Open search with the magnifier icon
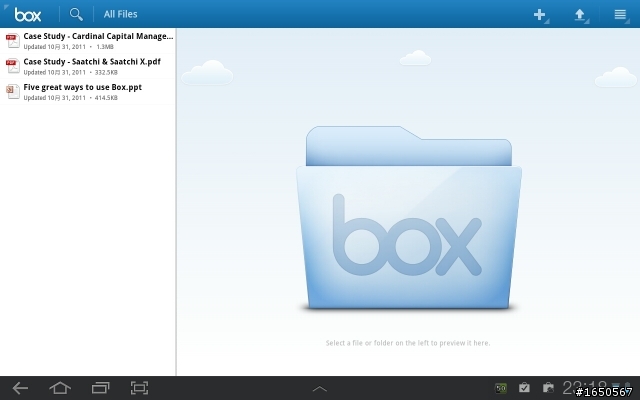The width and height of the screenshot is (640, 400). pyautogui.click(x=76, y=14)
